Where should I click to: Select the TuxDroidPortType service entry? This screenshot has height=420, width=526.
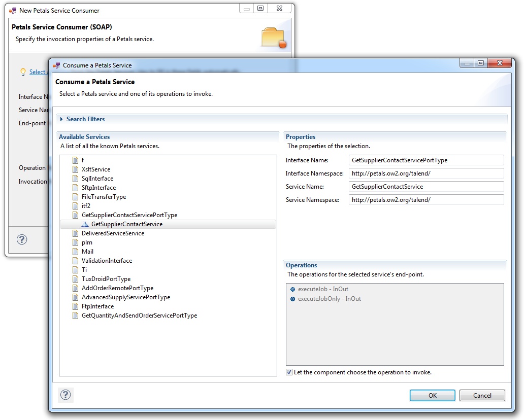coord(106,279)
